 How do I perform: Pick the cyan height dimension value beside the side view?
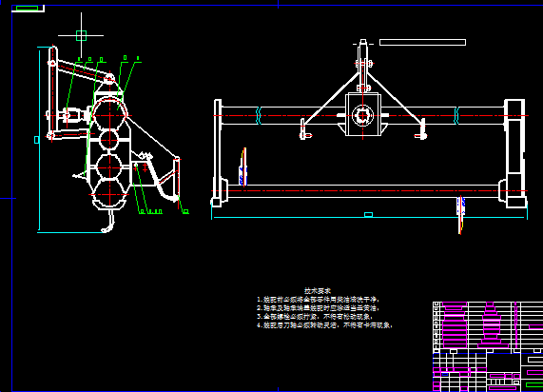coord(37,140)
